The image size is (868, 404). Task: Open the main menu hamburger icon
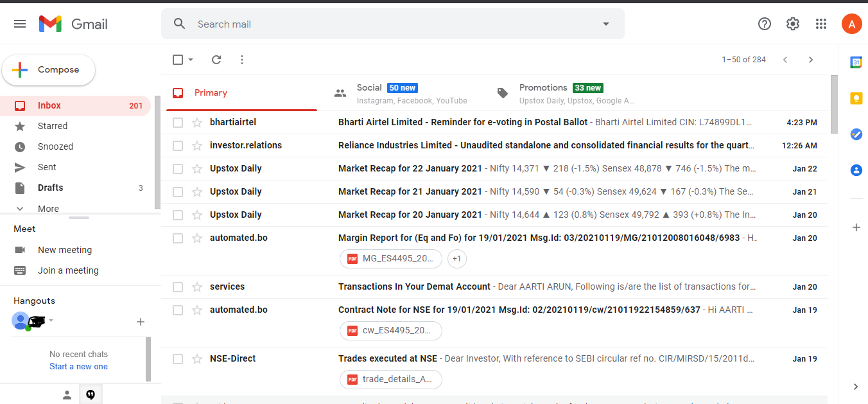pyautogui.click(x=20, y=24)
